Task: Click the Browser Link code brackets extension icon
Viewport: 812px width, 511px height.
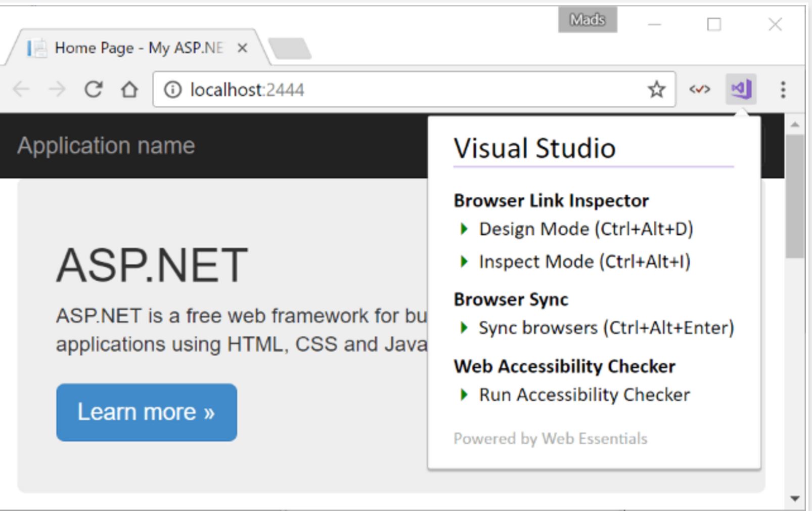Action: [x=700, y=90]
